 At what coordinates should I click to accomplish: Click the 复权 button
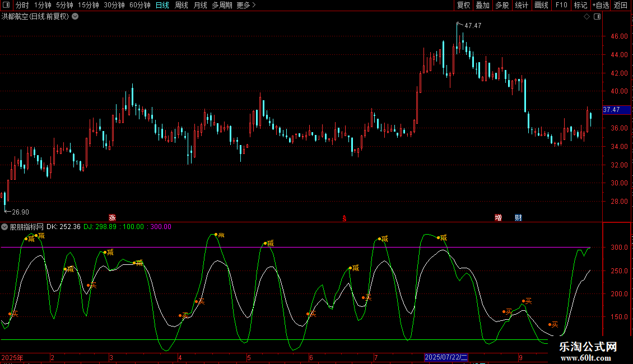[464, 5]
